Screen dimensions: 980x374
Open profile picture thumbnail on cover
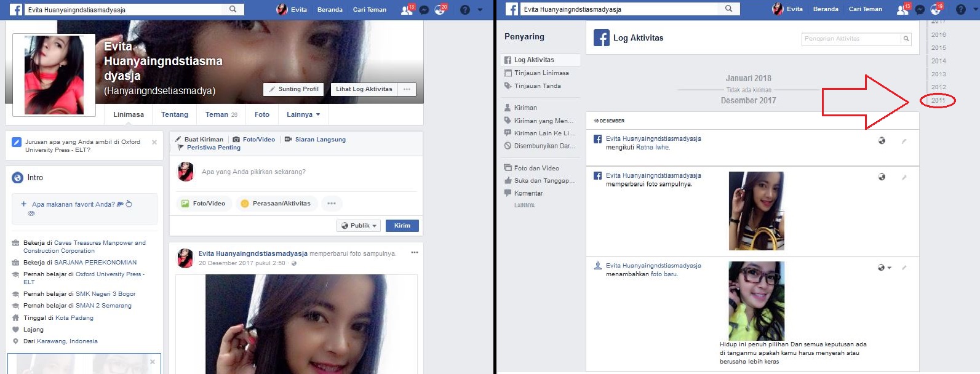54,75
